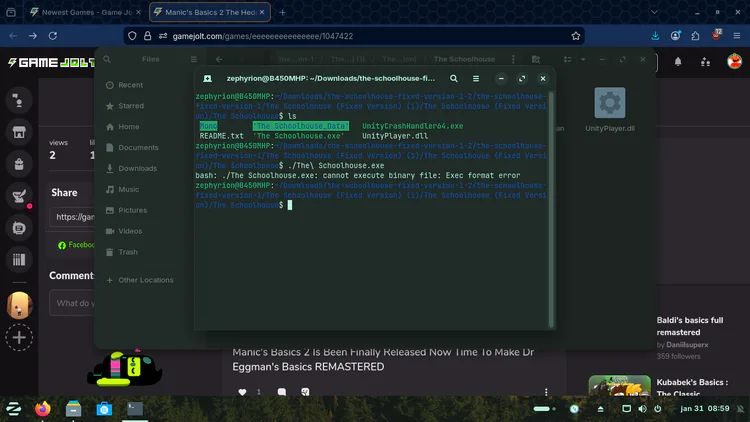Launch Firefox from taskbar
Image resolution: width=750 pixels, height=422 pixels.
[x=43, y=409]
